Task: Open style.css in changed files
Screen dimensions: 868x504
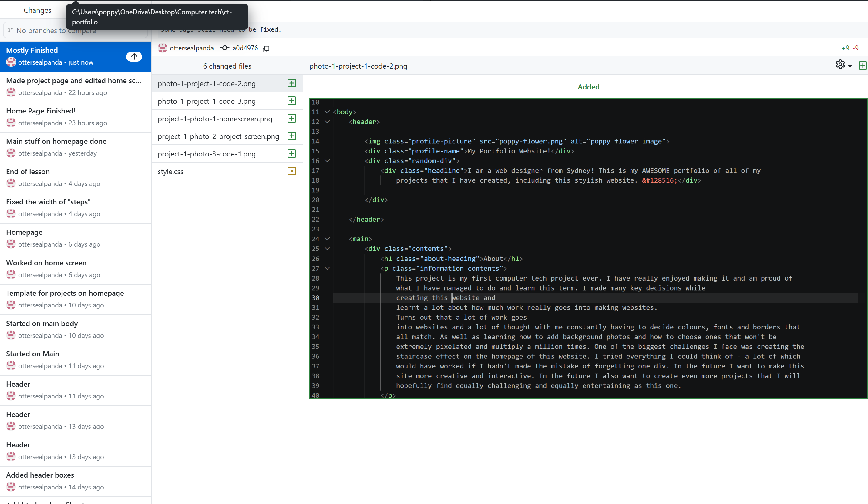Action: (170, 172)
